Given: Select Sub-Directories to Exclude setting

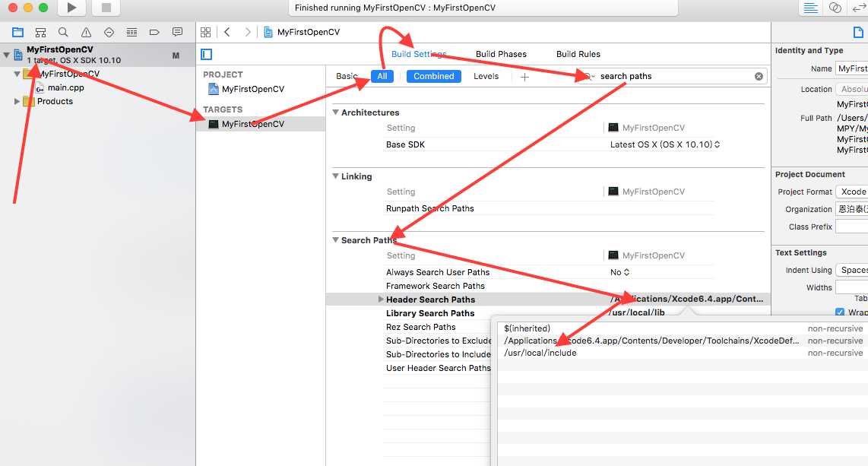Looking at the screenshot, I should [x=438, y=341].
